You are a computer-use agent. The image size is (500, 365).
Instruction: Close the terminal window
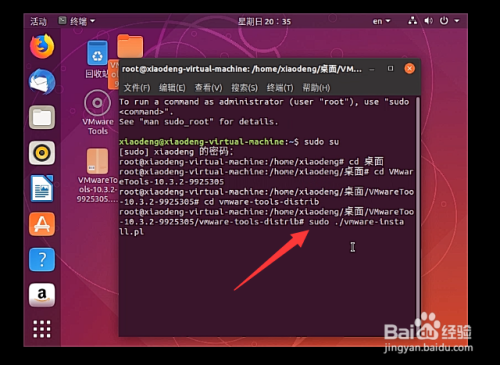(409, 69)
